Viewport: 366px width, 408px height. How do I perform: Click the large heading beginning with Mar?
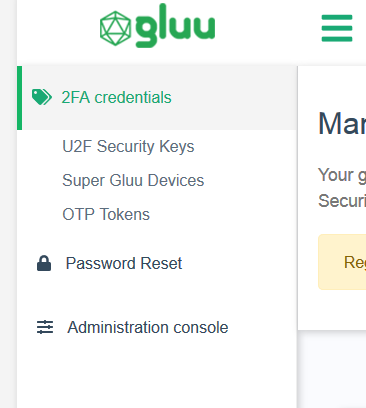coord(342,124)
